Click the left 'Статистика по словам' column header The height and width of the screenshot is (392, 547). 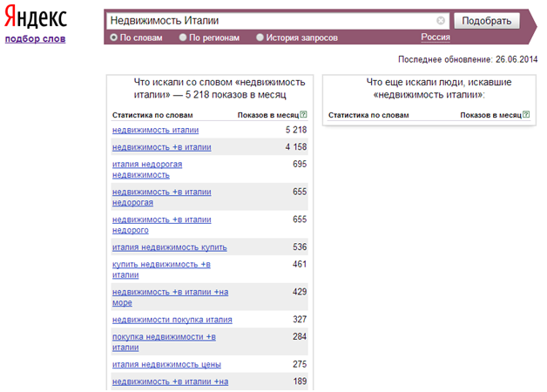[x=152, y=115]
